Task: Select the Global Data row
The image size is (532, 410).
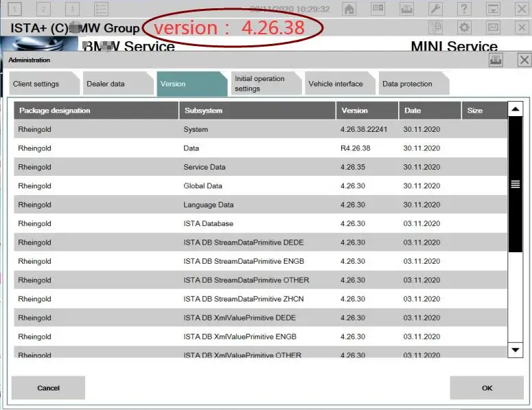Action: click(260, 185)
